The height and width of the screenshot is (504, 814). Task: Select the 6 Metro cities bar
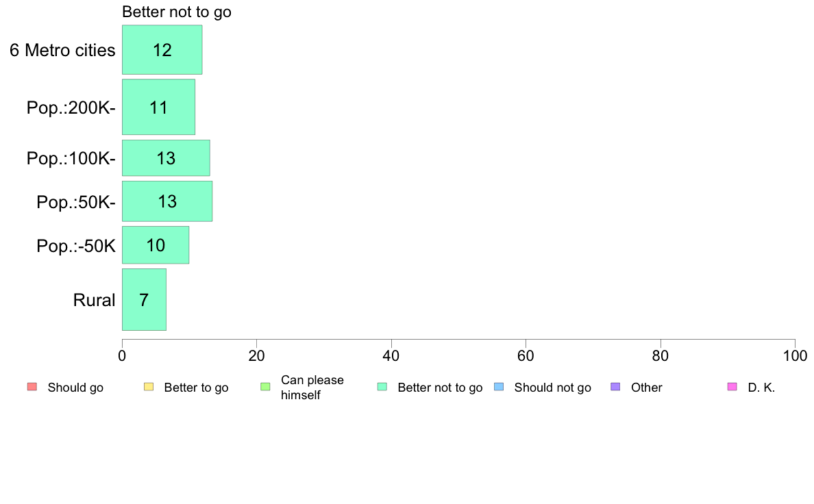(162, 50)
